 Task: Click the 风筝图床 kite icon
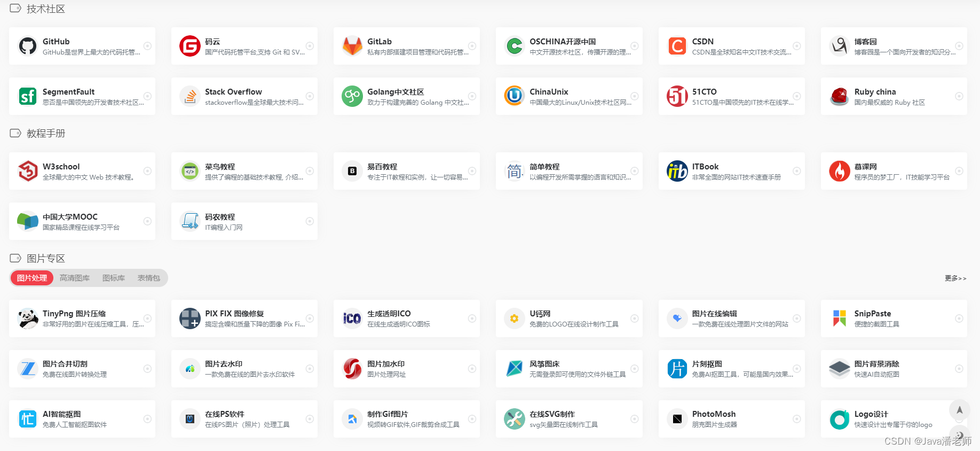tap(515, 369)
